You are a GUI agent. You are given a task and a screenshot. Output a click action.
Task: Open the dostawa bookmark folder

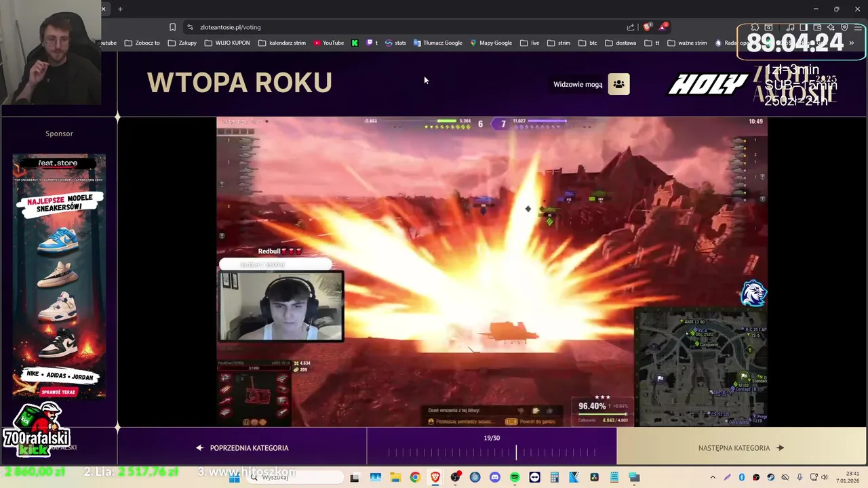[x=620, y=43]
